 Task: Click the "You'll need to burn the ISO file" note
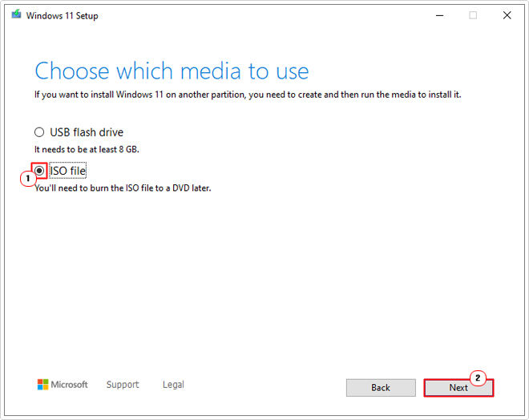click(x=123, y=188)
